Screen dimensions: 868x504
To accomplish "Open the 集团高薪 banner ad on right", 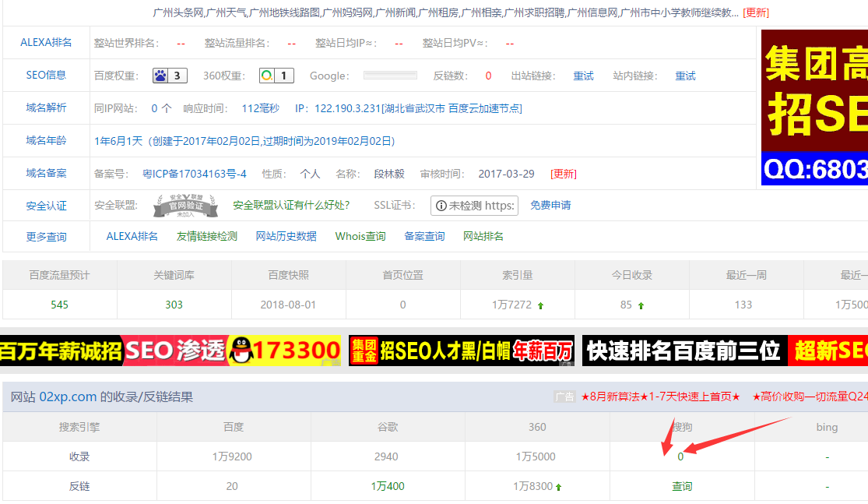I will (814, 107).
